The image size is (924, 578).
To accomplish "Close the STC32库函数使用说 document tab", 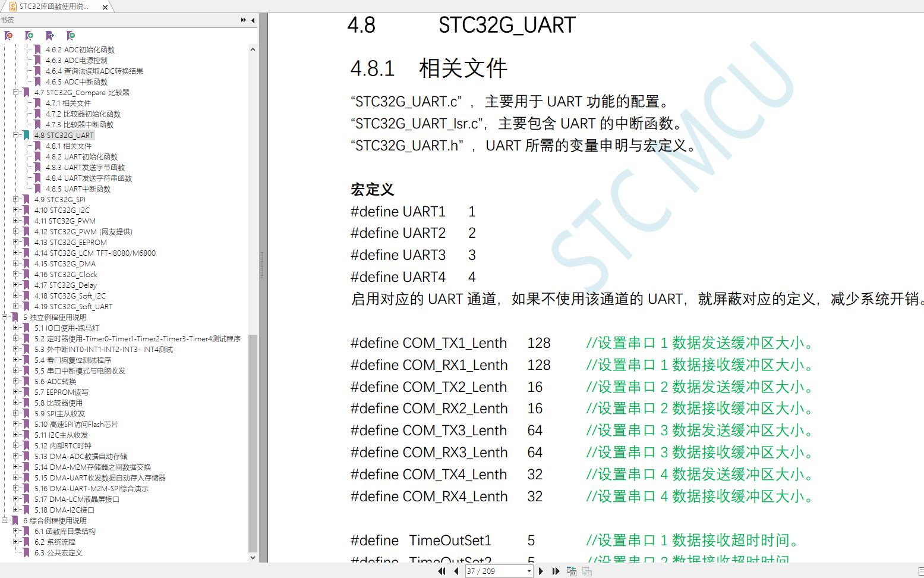I will coord(105,7).
